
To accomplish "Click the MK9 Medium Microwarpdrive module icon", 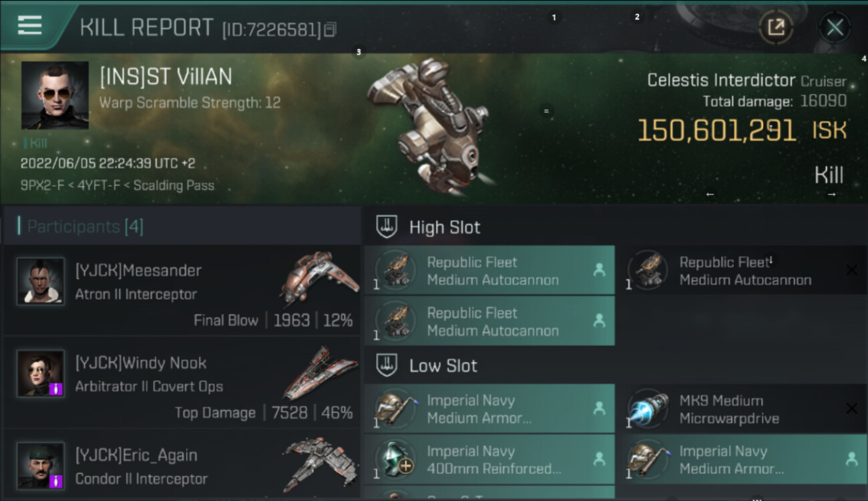I will (x=648, y=409).
